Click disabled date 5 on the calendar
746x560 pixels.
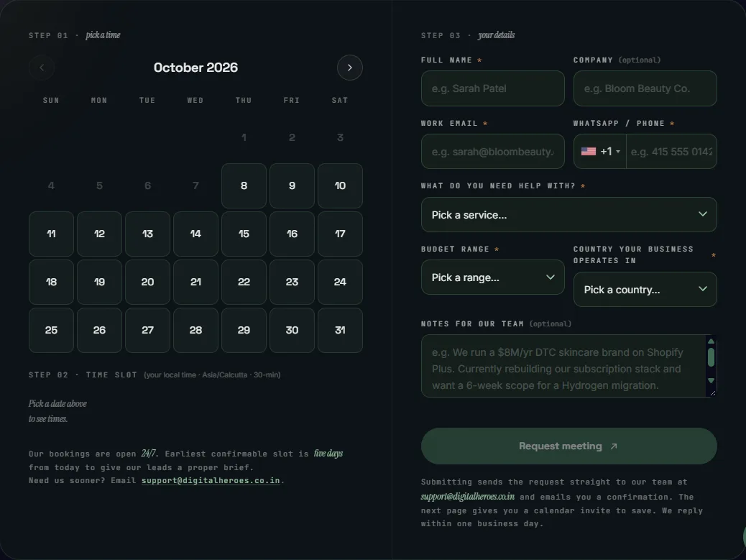pyautogui.click(x=99, y=185)
